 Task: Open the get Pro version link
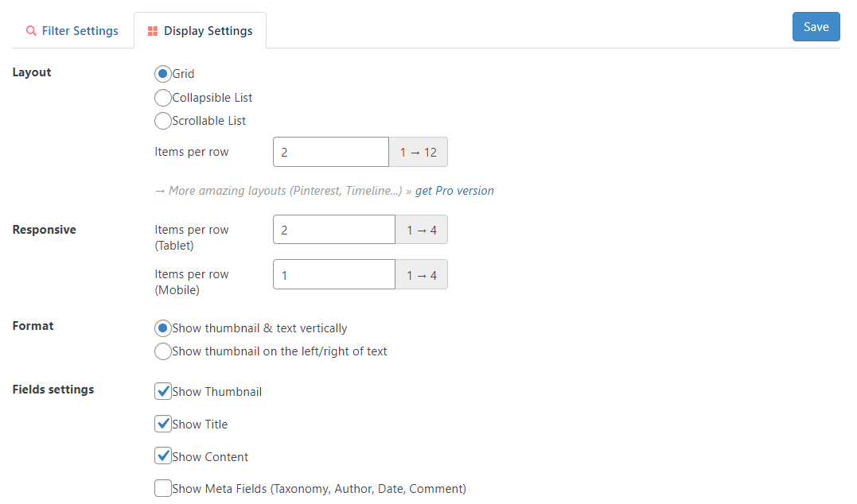click(x=454, y=190)
